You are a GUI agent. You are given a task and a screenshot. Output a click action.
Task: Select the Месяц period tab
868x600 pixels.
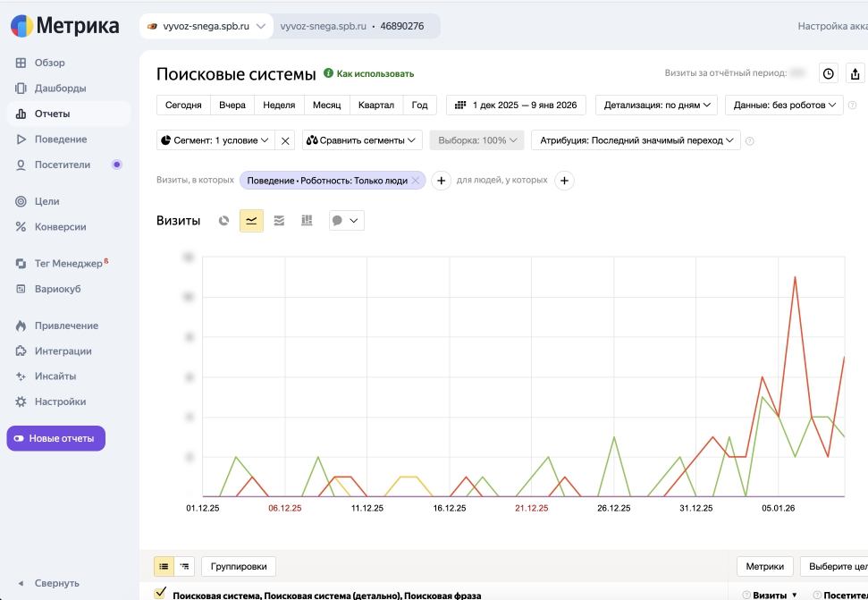point(326,106)
